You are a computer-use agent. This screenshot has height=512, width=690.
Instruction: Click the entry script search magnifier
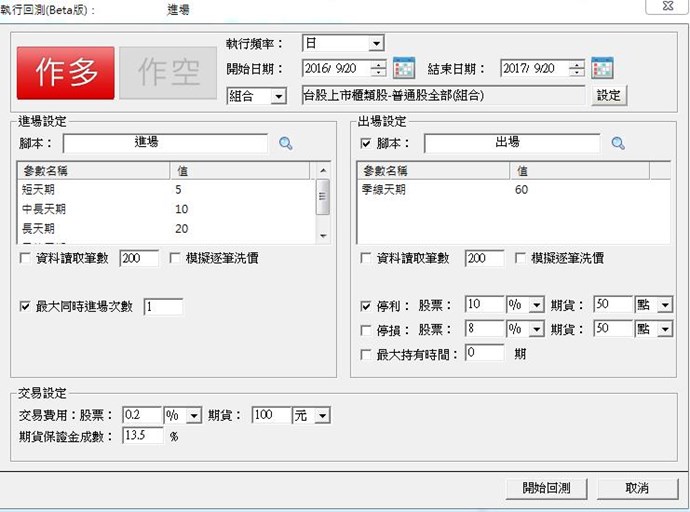[x=286, y=144]
